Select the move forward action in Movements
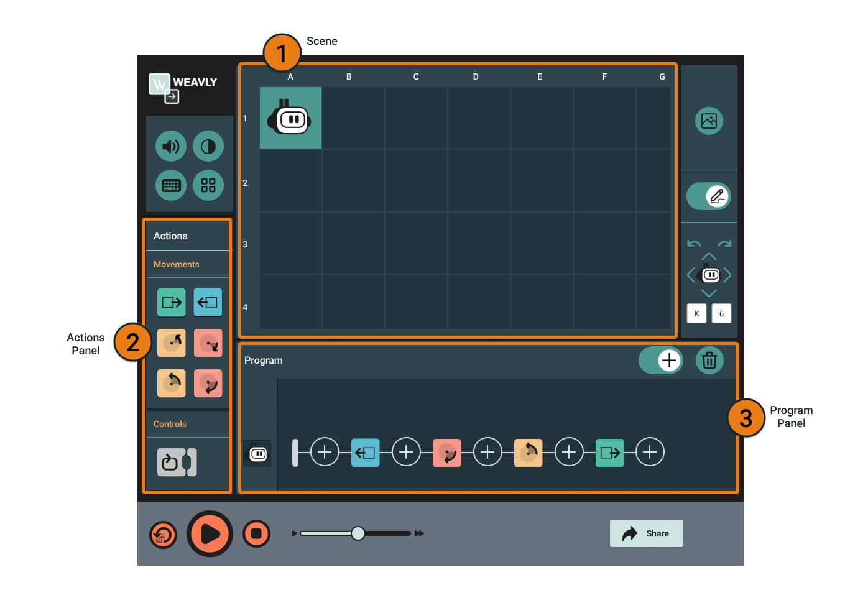 pyautogui.click(x=171, y=302)
